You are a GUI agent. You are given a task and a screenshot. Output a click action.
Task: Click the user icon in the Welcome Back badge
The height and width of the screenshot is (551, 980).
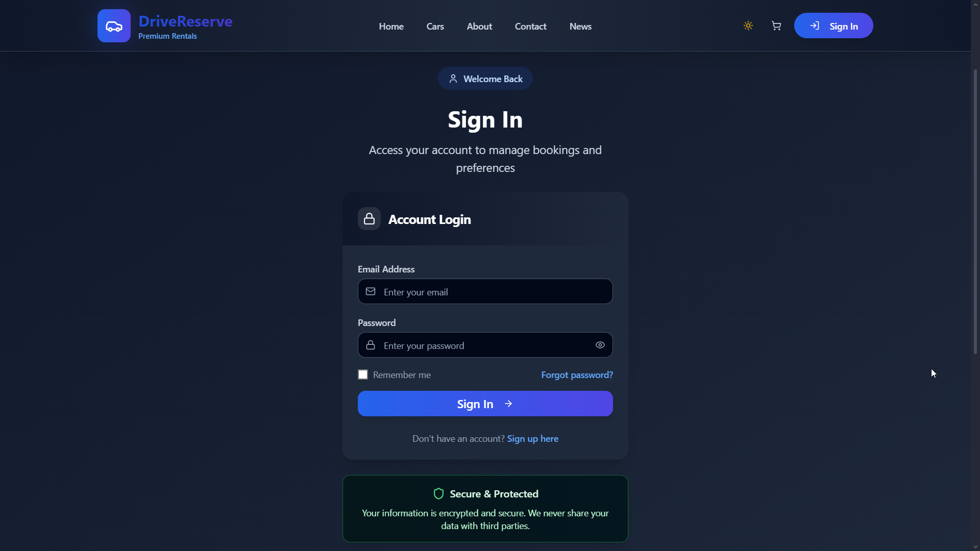pos(453,79)
